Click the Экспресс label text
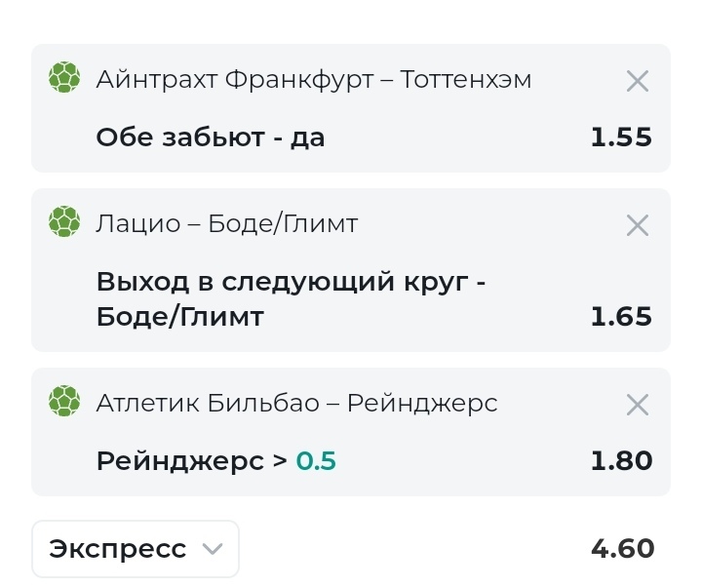Viewport: 702px width, 588px height. click(117, 550)
